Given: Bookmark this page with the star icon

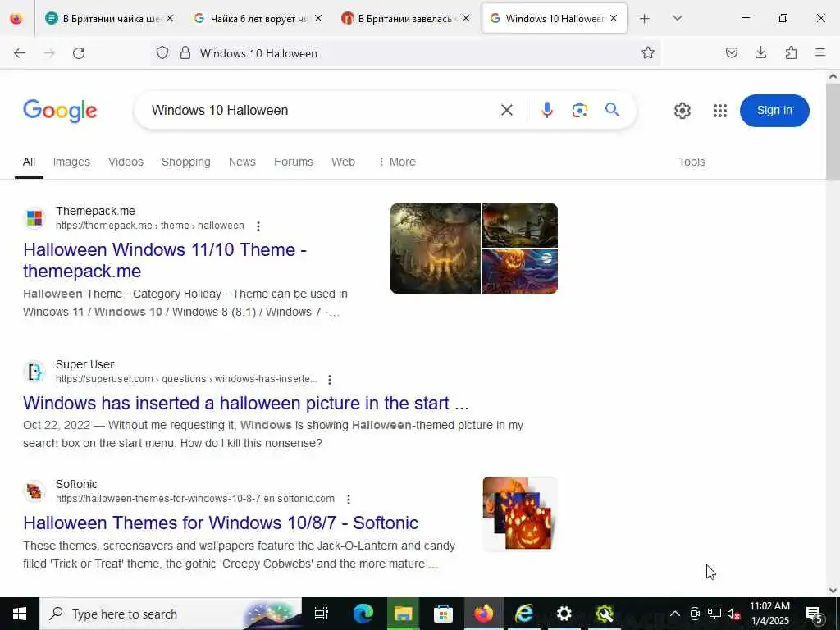Looking at the screenshot, I should (x=648, y=53).
